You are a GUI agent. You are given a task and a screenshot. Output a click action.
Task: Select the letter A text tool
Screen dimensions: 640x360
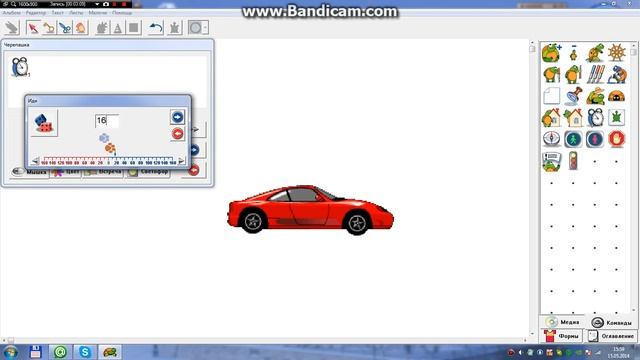pos(118,28)
